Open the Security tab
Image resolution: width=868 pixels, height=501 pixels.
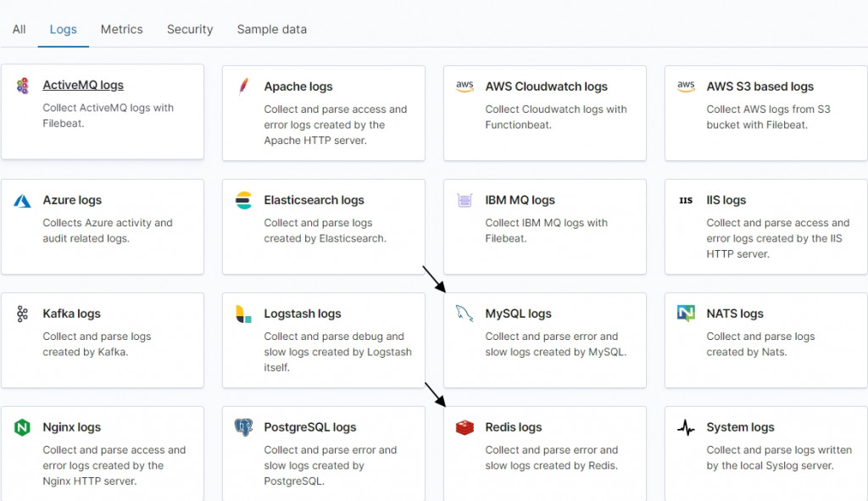tap(190, 29)
